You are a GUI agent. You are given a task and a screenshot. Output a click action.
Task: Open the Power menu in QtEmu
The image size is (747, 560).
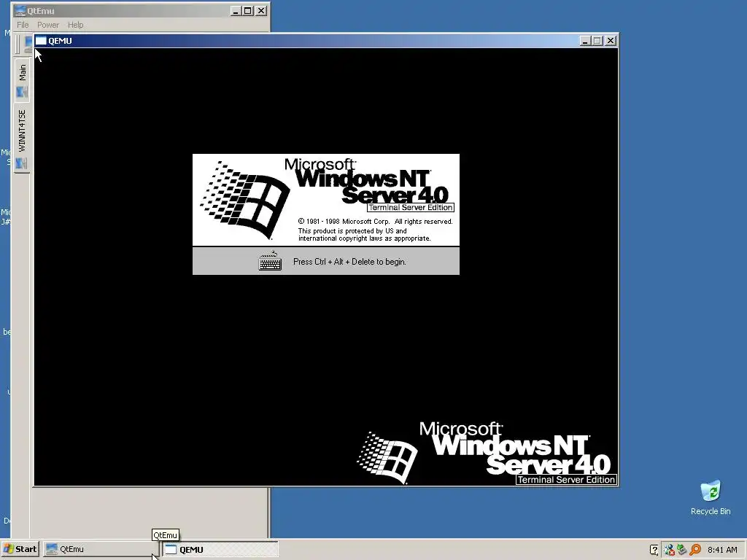point(48,25)
